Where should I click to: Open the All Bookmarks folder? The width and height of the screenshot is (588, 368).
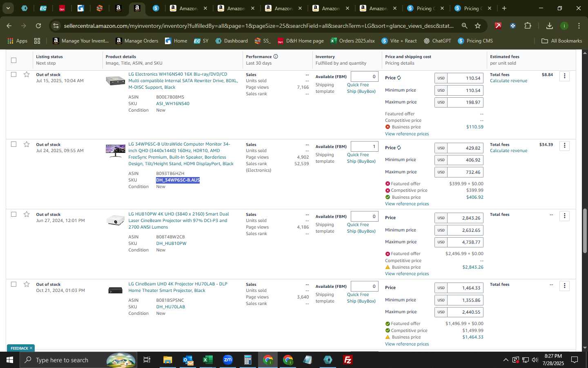[561, 41]
